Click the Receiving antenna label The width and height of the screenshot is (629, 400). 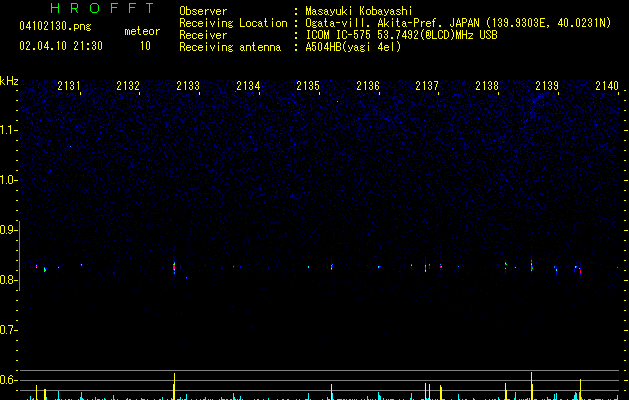coord(230,47)
